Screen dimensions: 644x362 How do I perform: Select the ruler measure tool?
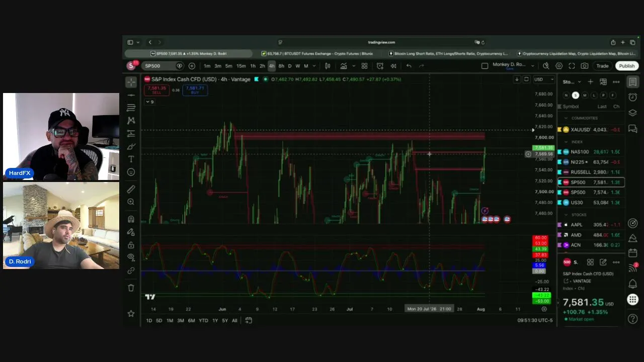(131, 189)
